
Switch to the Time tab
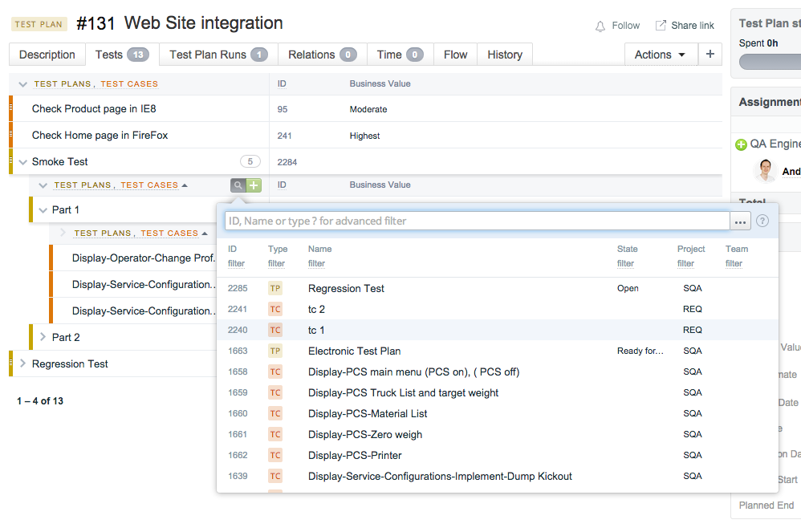click(400, 55)
